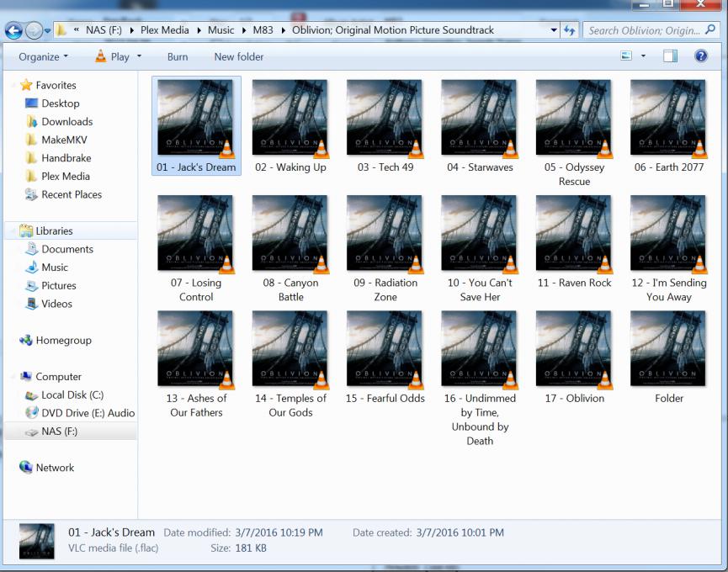This screenshot has width=728, height=572.
Task: Click M83 in the breadcrumb path
Action: (x=263, y=30)
